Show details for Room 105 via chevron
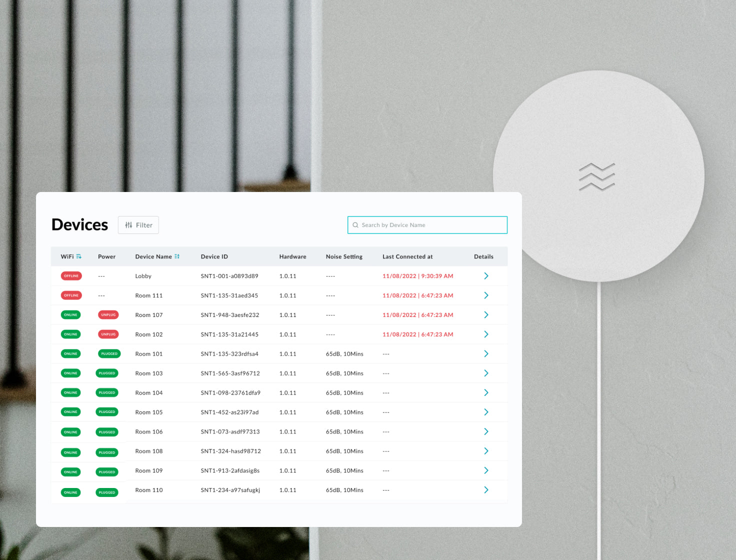 coord(486,412)
